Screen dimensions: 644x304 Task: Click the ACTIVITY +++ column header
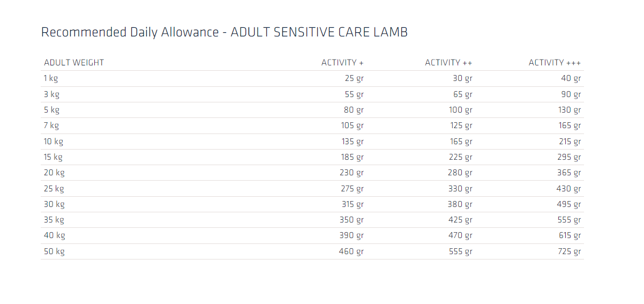tap(555, 63)
